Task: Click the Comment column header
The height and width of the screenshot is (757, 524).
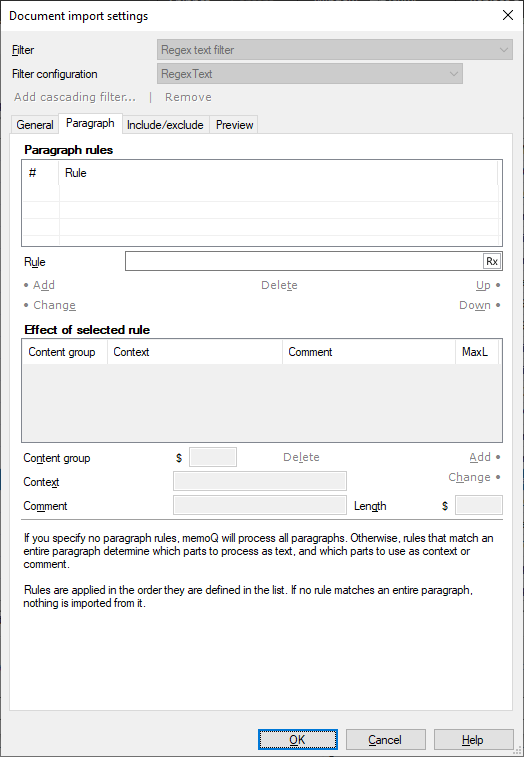Action: click(x=369, y=352)
